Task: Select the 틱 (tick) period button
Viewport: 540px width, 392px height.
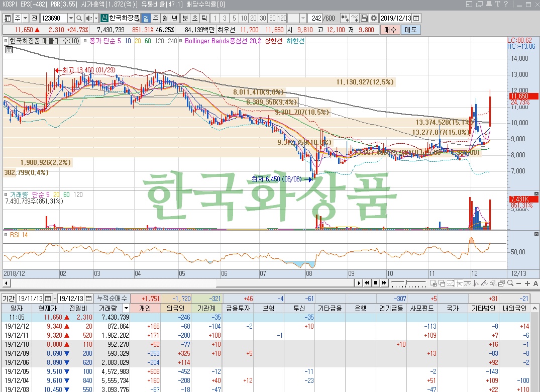Action: pos(204,18)
